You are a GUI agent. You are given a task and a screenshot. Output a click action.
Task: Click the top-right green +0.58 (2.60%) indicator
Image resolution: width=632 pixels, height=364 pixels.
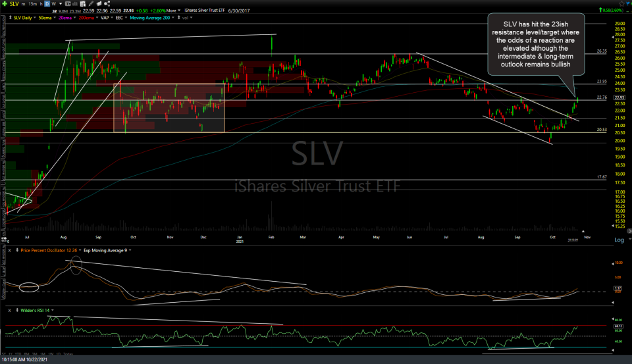tap(611, 10)
